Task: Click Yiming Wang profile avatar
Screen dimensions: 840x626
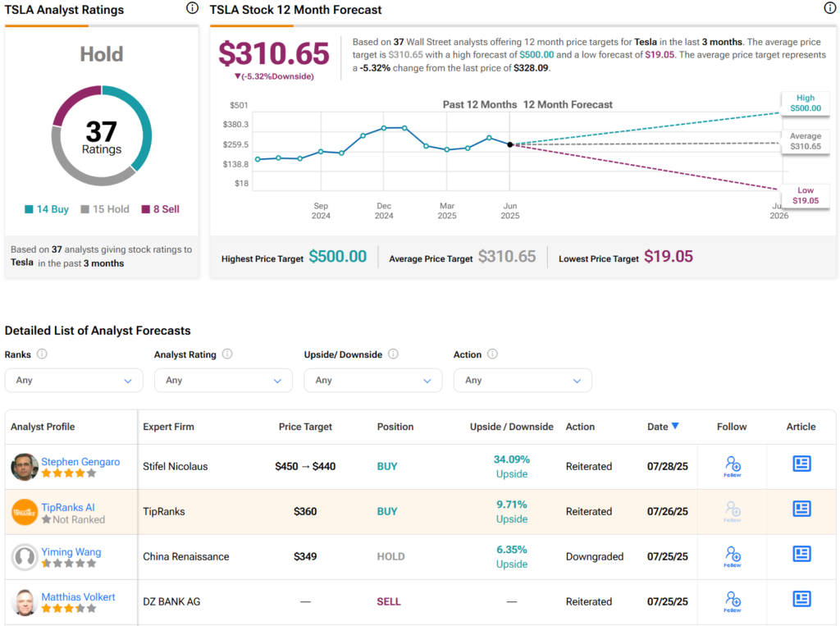Action: 25,557
